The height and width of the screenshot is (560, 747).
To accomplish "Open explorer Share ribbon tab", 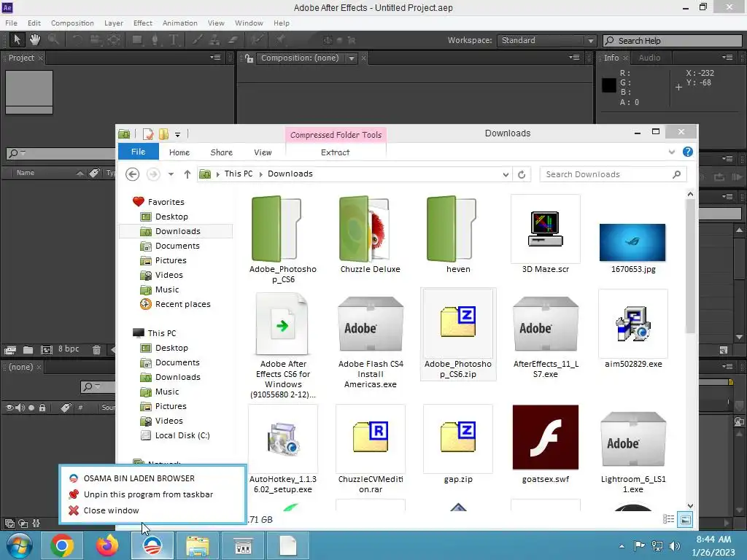I will 222,152.
